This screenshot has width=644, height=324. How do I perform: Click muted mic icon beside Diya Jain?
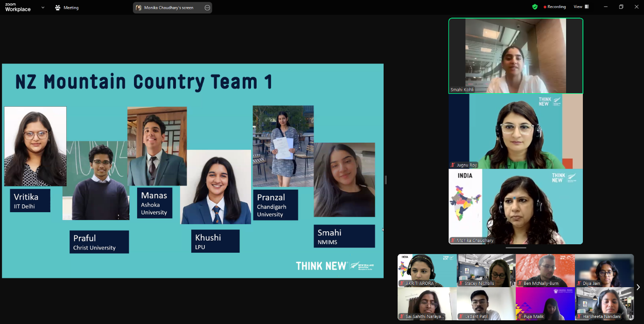[579, 283]
